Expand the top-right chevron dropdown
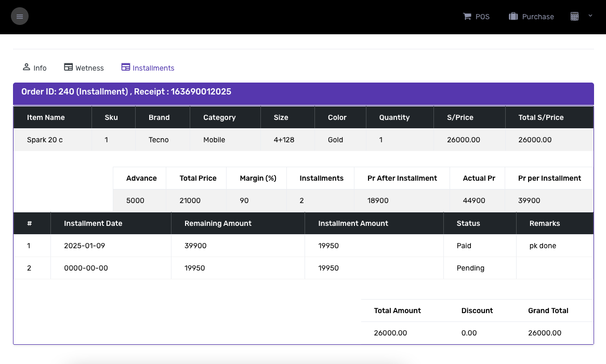 coord(590,16)
